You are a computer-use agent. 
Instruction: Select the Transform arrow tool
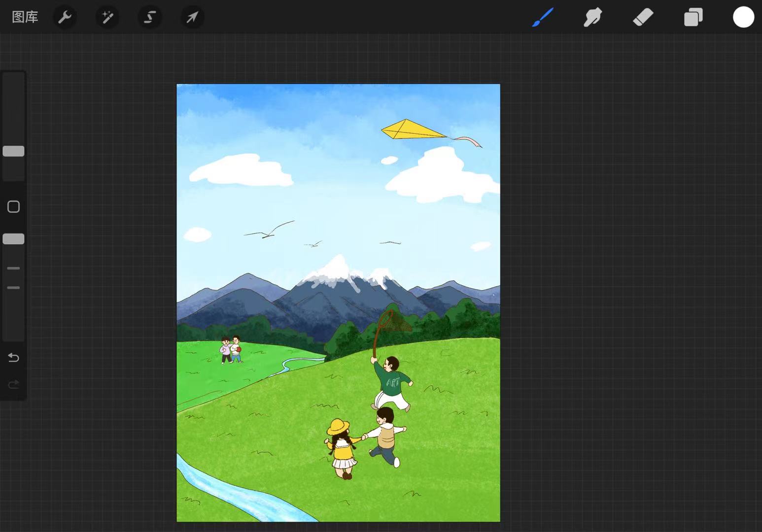[192, 17]
